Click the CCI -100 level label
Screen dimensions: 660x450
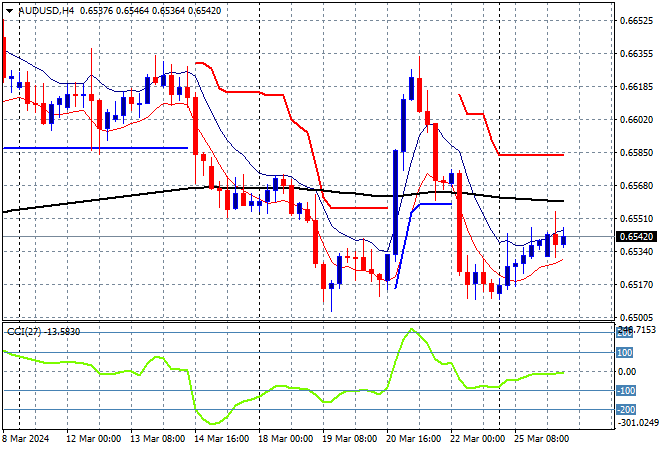[624, 391]
